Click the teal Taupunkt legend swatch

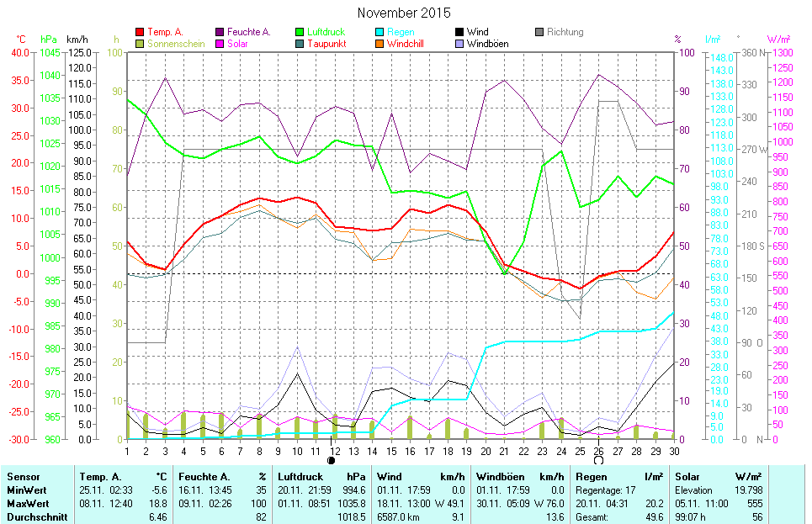click(x=300, y=44)
